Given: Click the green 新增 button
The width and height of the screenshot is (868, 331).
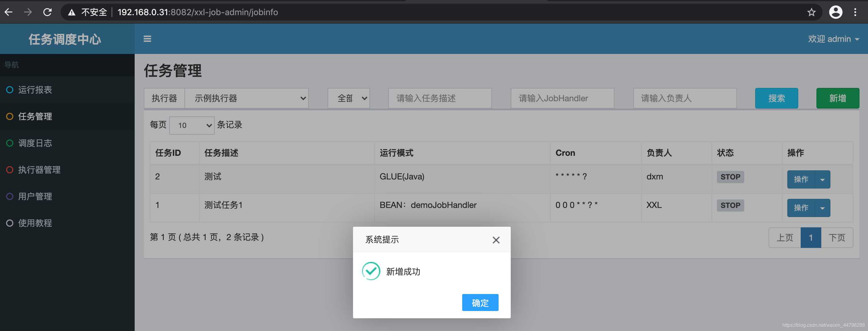Looking at the screenshot, I should coord(838,98).
